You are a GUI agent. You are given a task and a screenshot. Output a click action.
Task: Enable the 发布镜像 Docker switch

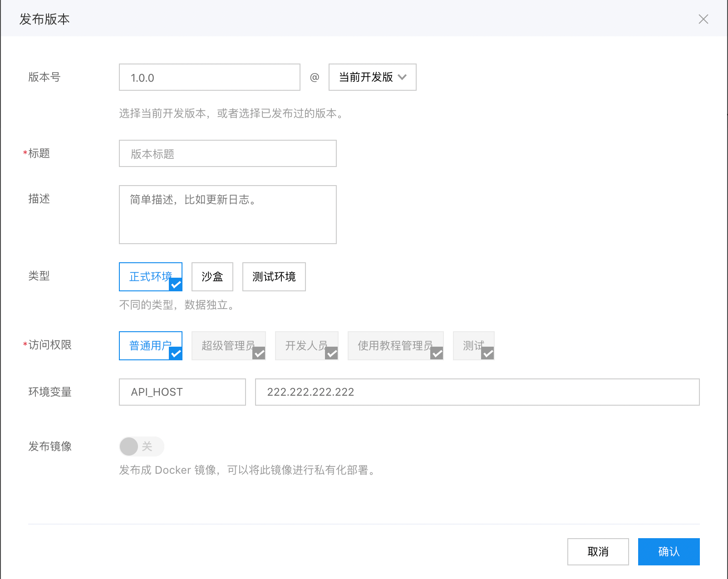pos(141,447)
